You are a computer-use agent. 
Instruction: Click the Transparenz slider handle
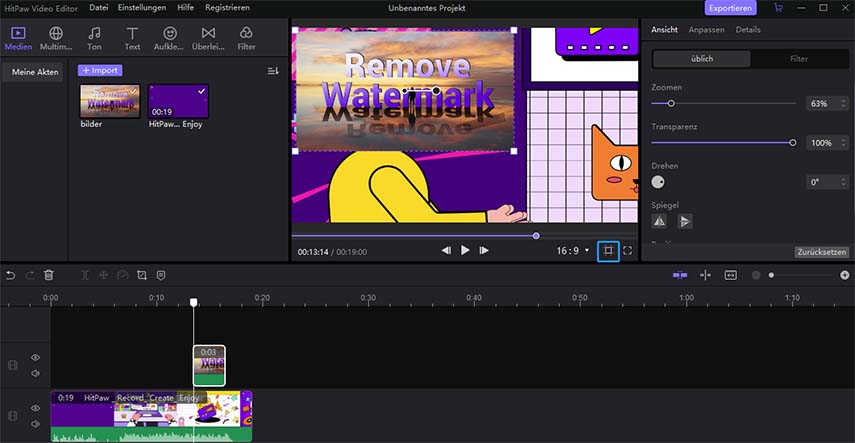tap(793, 143)
